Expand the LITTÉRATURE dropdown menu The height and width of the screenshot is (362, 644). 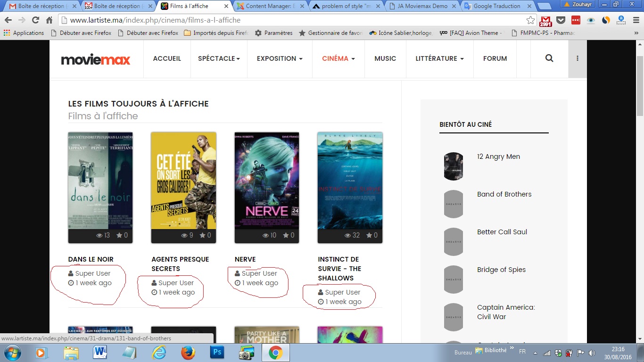point(439,58)
